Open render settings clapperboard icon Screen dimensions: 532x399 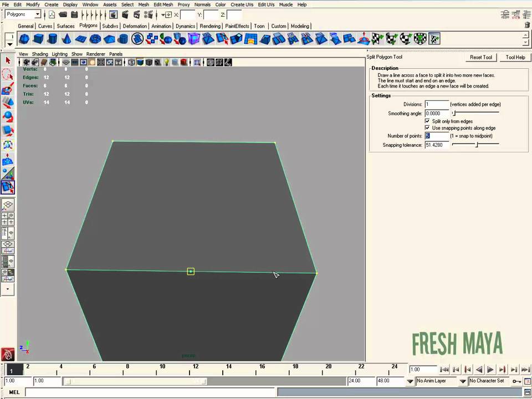click(149, 14)
